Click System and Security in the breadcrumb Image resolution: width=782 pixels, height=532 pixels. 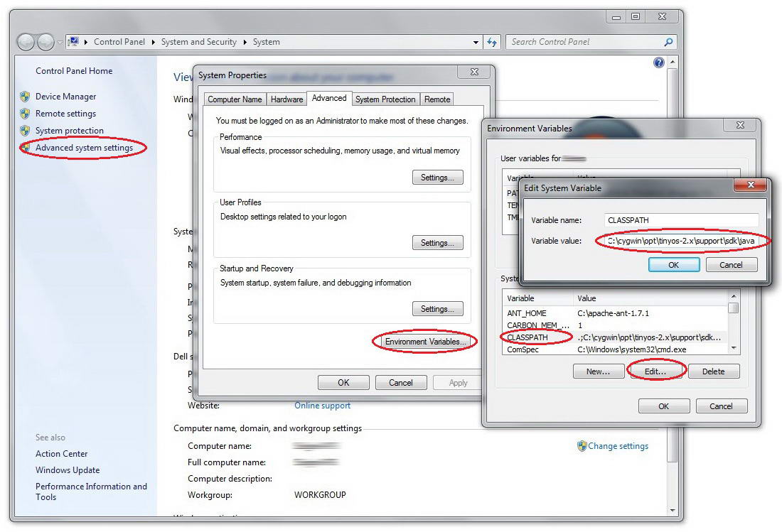[198, 43]
